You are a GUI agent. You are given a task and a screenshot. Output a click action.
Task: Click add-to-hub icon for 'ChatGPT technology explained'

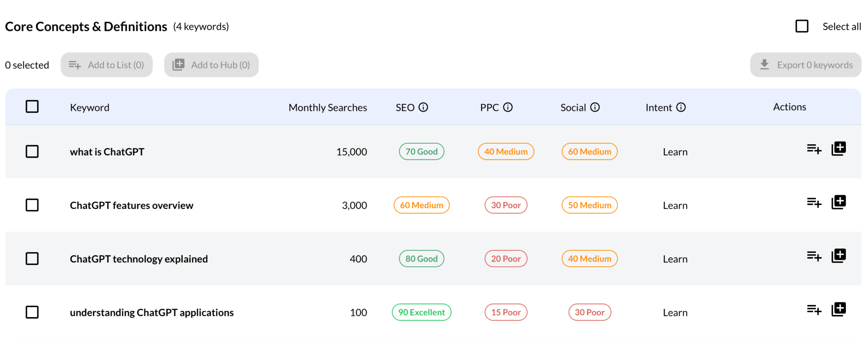[x=838, y=255]
